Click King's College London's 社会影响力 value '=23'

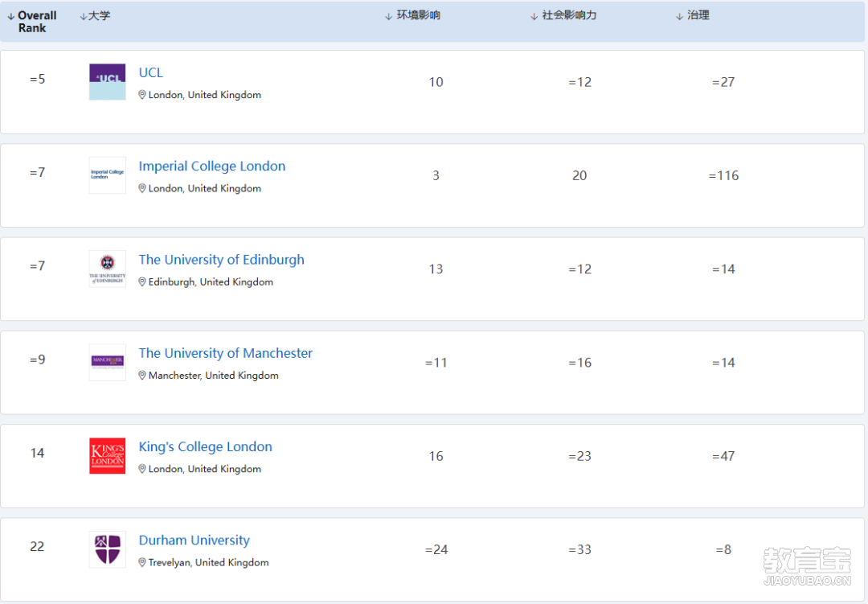tap(579, 457)
